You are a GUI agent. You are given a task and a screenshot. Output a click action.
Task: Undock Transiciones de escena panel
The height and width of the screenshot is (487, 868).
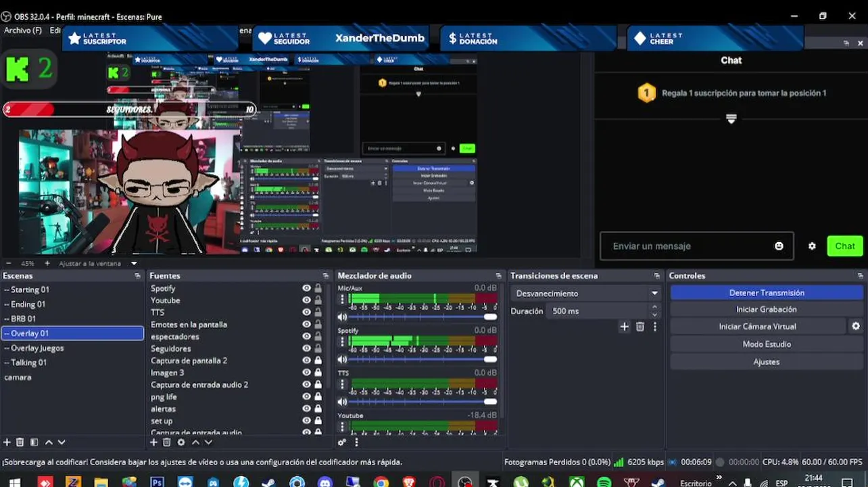tap(656, 276)
